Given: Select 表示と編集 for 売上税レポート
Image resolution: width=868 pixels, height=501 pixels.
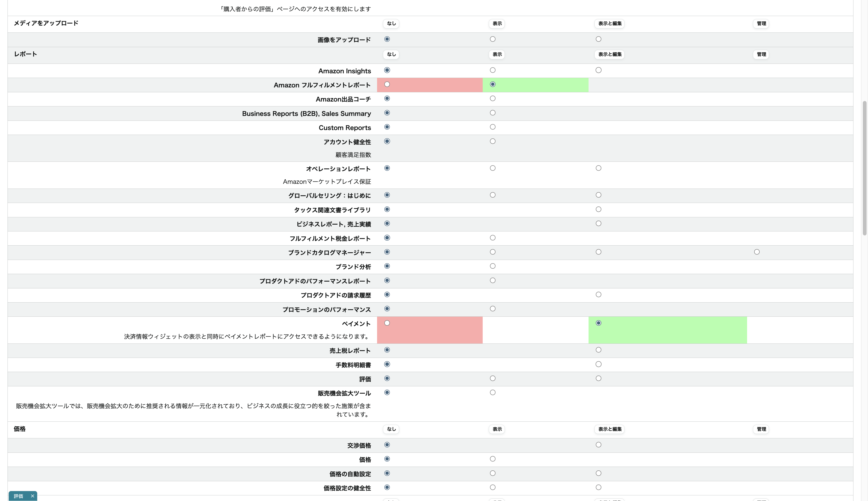Looking at the screenshot, I should tap(598, 350).
